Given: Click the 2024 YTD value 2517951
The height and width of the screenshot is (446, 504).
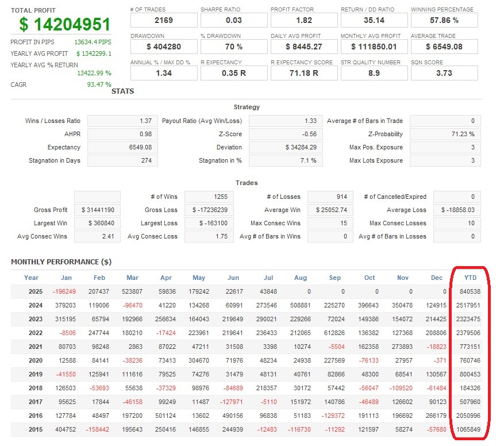Looking at the screenshot, I should pyautogui.click(x=468, y=306).
